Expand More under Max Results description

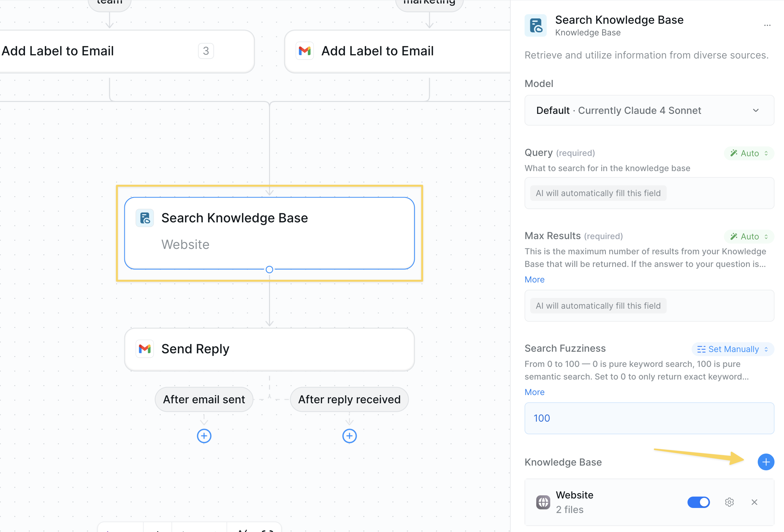tap(534, 279)
